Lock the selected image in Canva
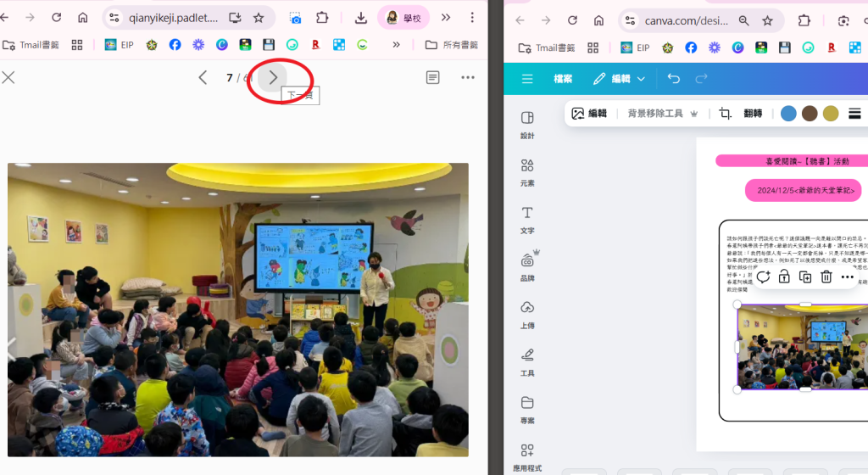The image size is (868, 475). (x=784, y=277)
